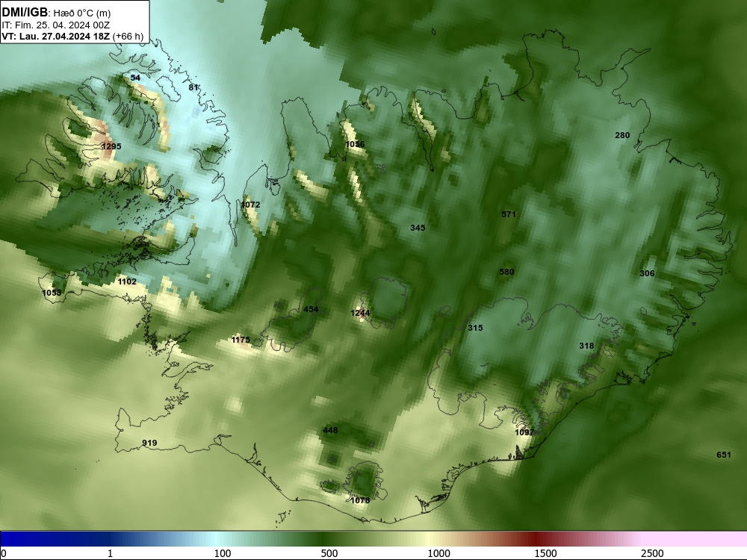Click the map value 1295 in Westfjords
The height and width of the screenshot is (560, 747).
point(111,146)
